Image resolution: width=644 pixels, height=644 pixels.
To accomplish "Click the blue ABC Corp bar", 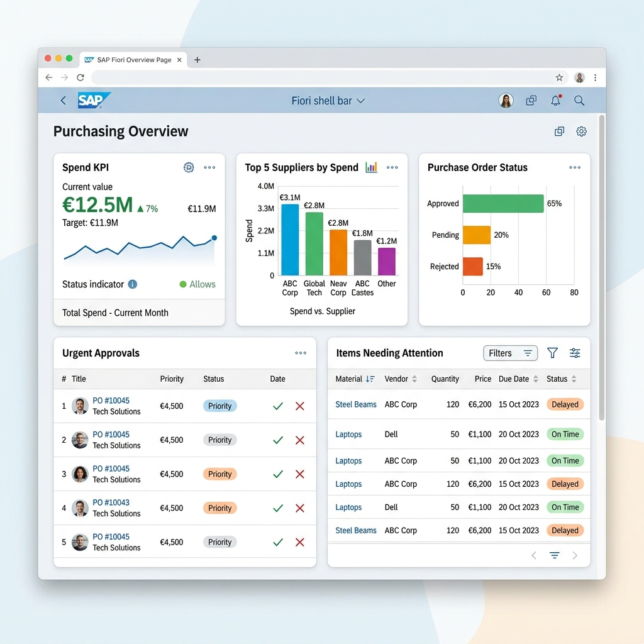I will 290,240.
